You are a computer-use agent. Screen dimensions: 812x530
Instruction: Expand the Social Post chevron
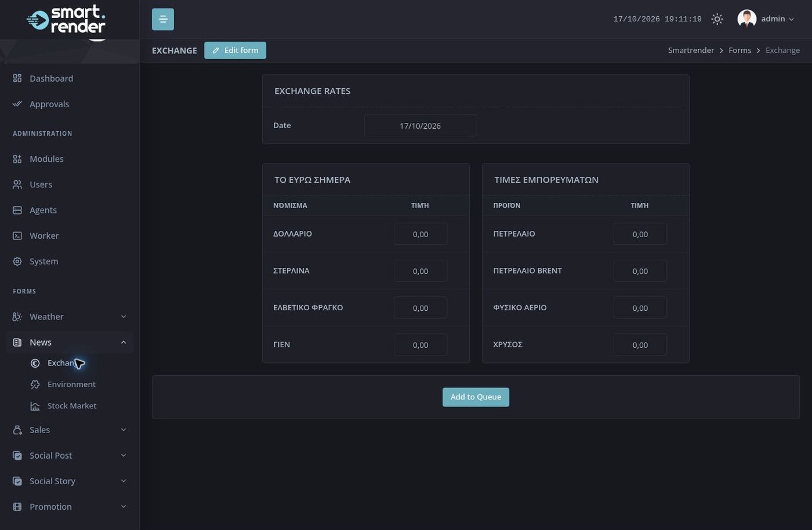[124, 455]
